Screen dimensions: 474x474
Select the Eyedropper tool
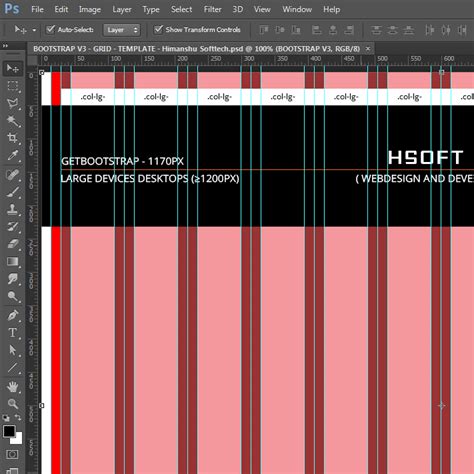(x=13, y=156)
